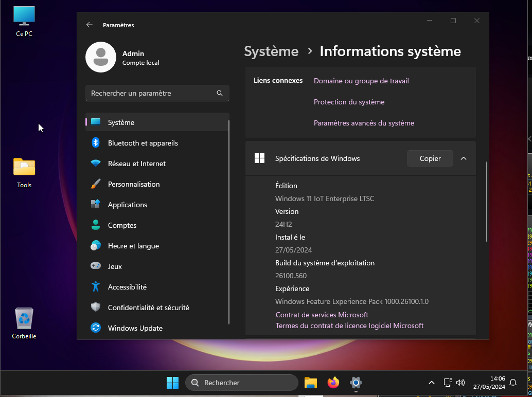Screen dimensions: 532x397
Task: Click the gamepad icon for Jeux
Action: tap(96, 266)
